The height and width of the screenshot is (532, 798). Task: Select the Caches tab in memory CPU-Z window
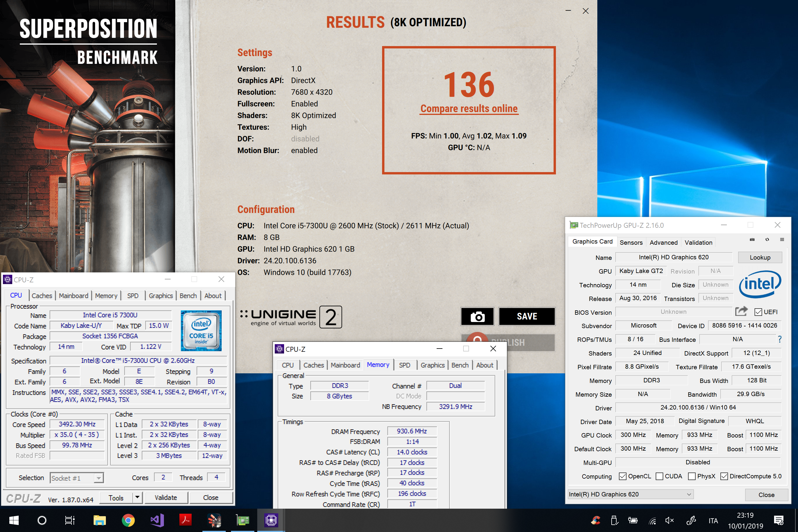coord(314,365)
